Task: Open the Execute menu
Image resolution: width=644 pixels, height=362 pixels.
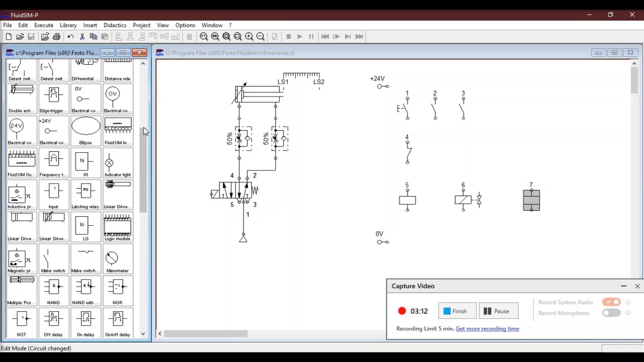Action: (44, 25)
